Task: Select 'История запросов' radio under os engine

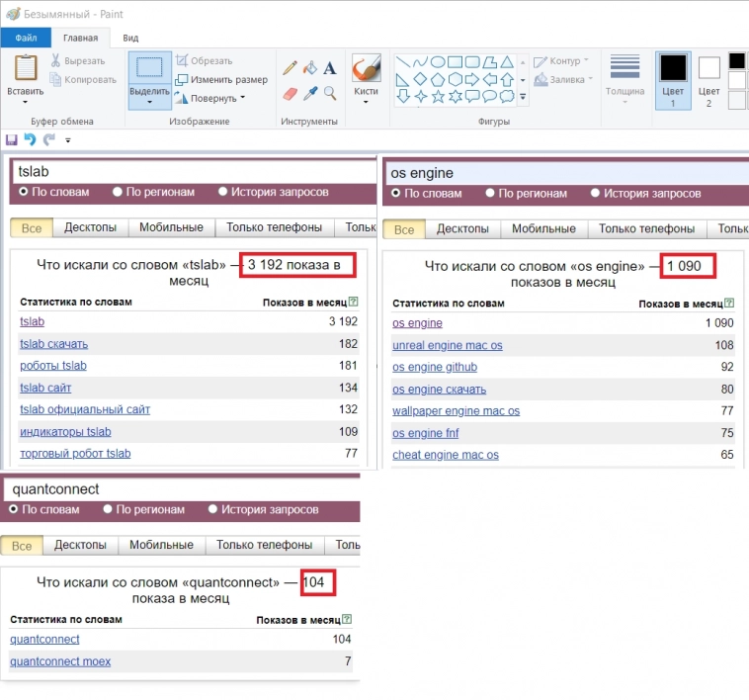Action: point(595,194)
